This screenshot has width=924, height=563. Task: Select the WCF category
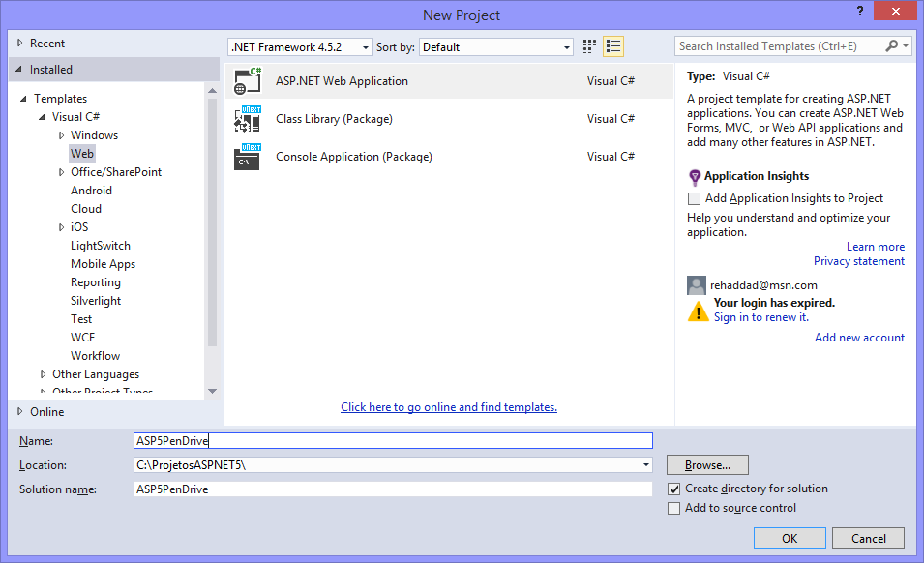[82, 338]
